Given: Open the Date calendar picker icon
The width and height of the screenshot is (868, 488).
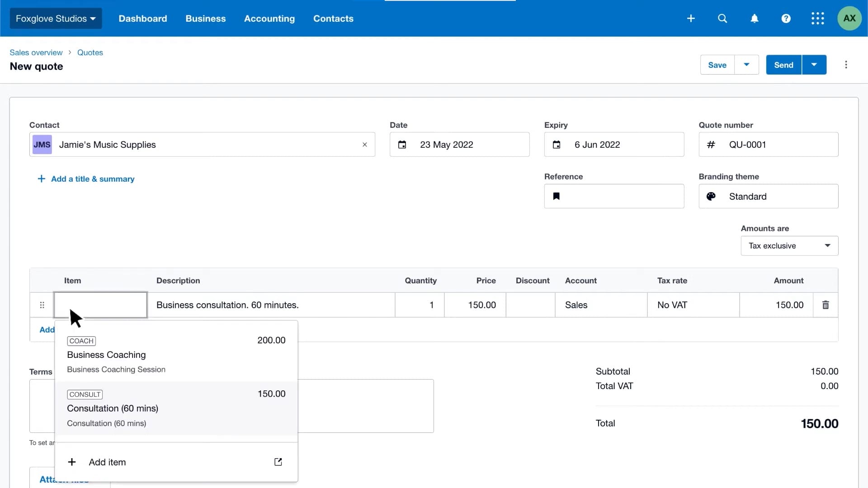Looking at the screenshot, I should [x=402, y=145].
